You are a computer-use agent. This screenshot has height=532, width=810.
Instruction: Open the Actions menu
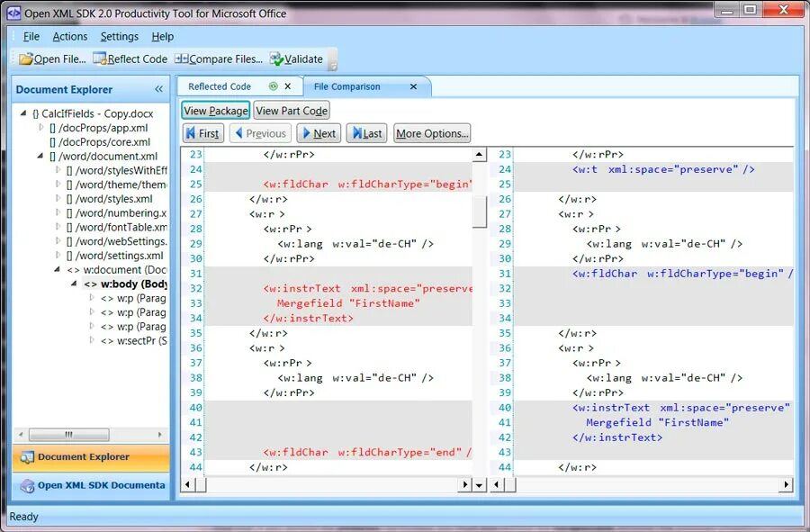pyautogui.click(x=69, y=37)
